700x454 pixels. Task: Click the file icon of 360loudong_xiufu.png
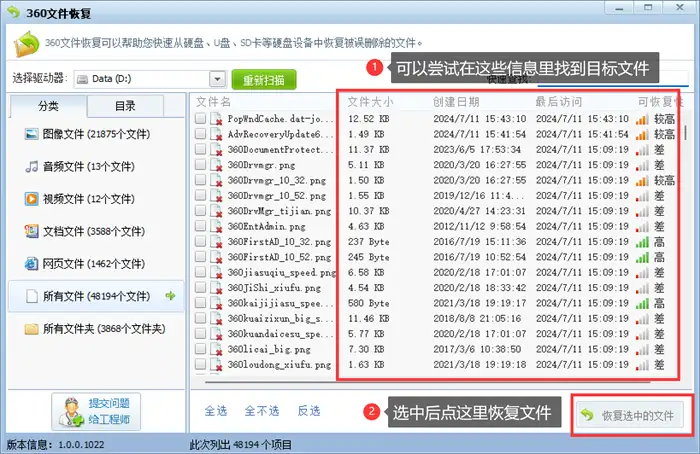[x=216, y=364]
